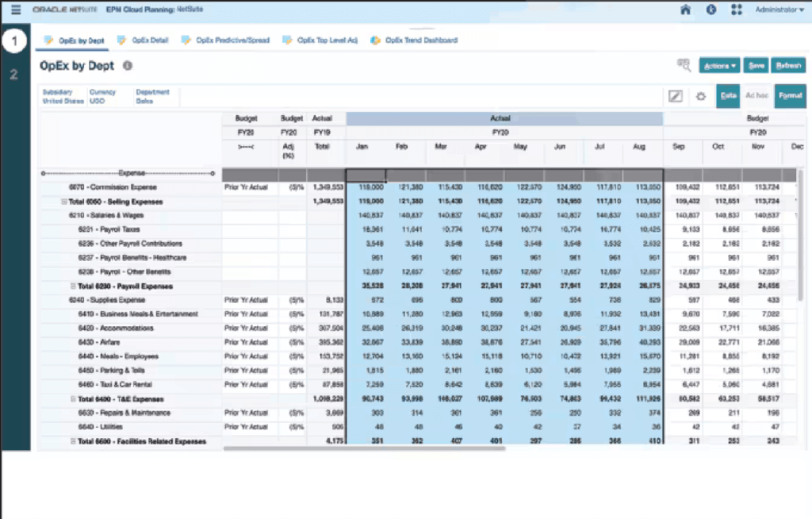
Task: Open the four-dot apps cluster icon
Action: [736, 10]
